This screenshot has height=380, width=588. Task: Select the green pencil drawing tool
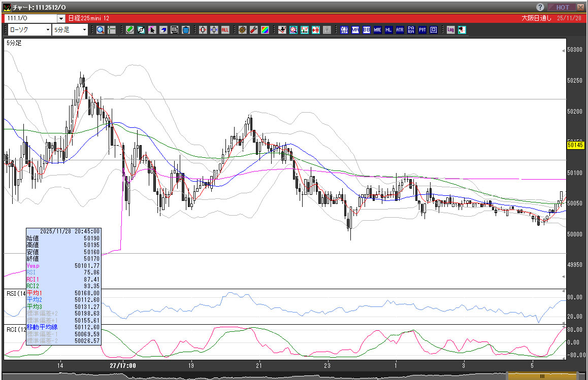130,30
